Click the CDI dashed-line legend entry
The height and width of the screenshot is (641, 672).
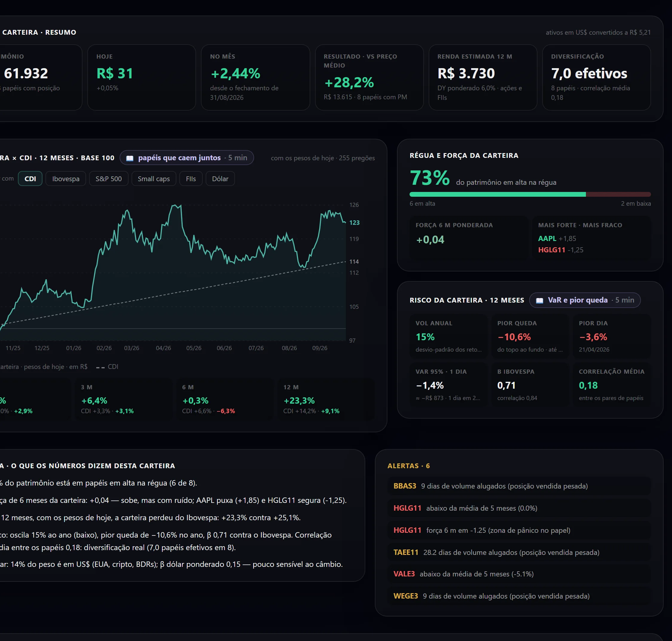pyautogui.click(x=107, y=367)
